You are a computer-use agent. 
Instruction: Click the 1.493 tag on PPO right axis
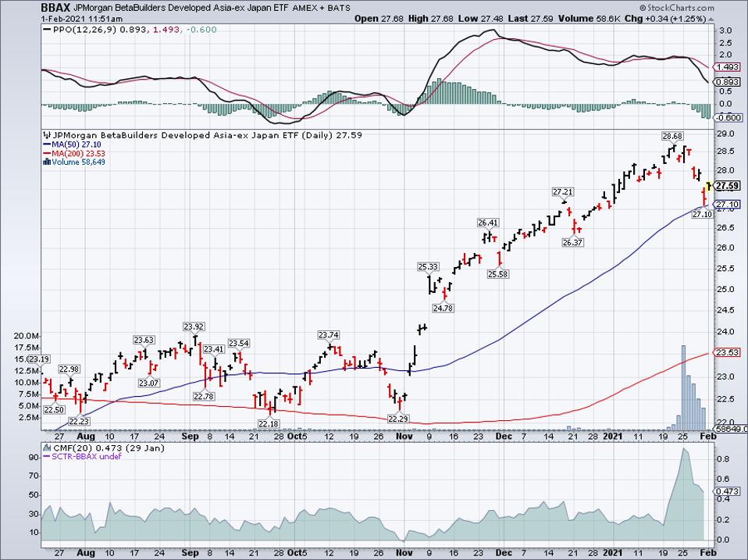coord(728,67)
